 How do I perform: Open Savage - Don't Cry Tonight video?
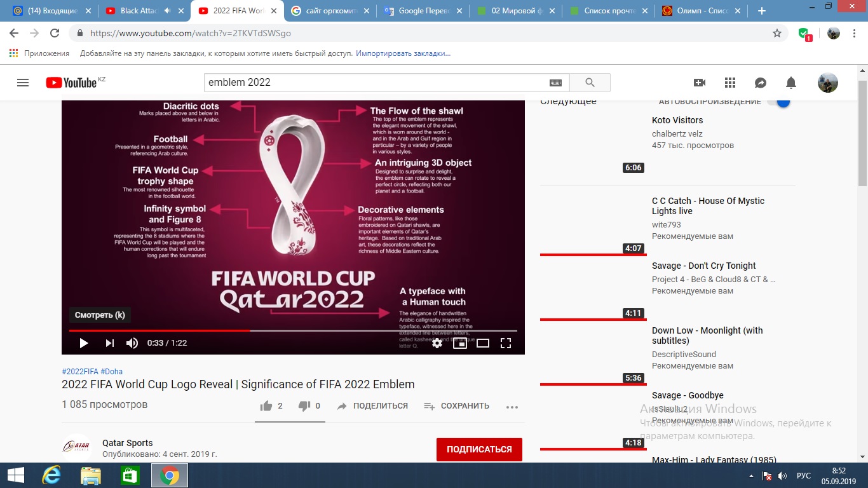704,266
